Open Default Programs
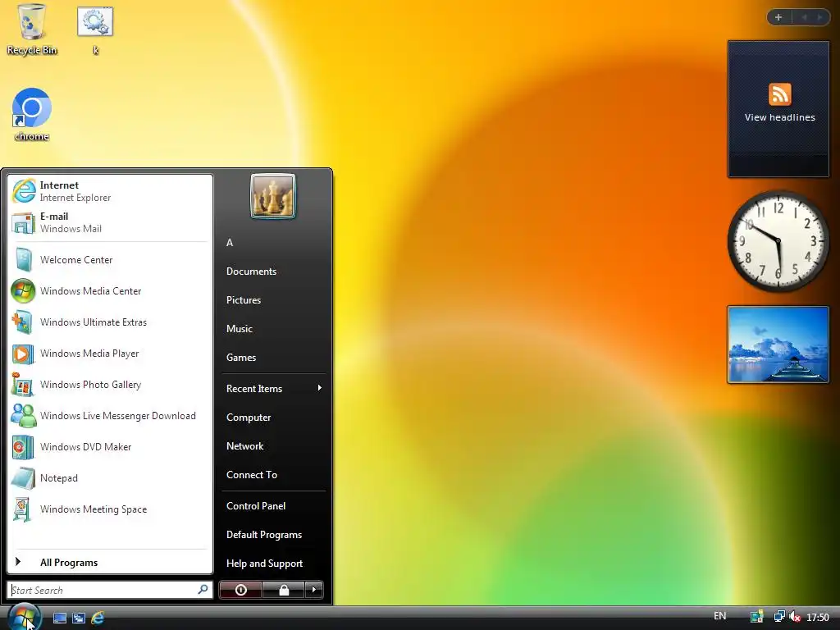Screen dimensions: 840x630 (x=273, y=535)
